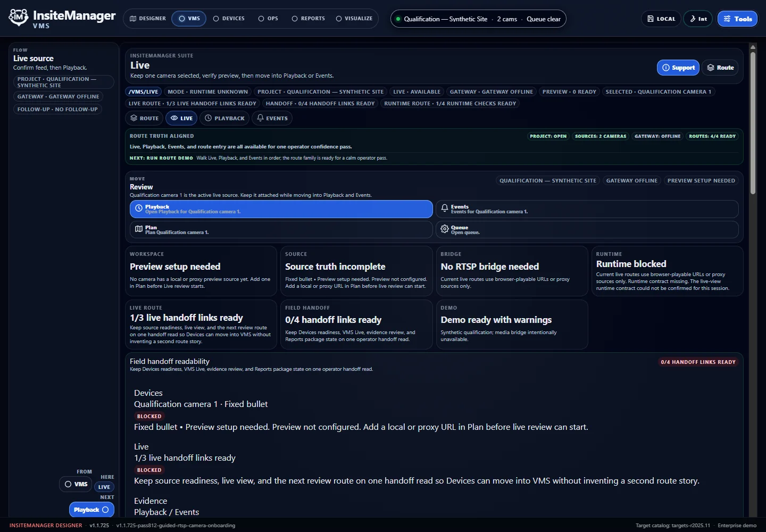
Task: Click the 1/3 live handoff links ready card
Action: pyautogui.click(x=201, y=325)
